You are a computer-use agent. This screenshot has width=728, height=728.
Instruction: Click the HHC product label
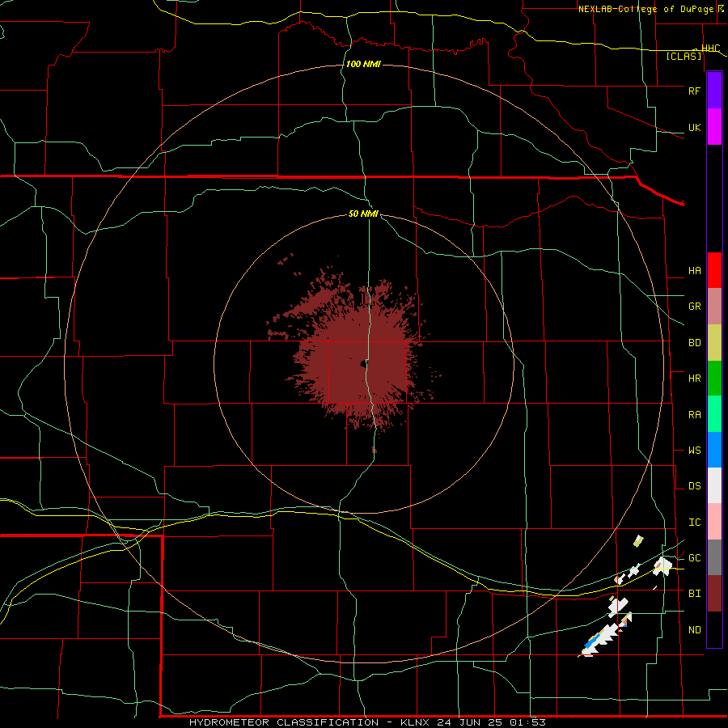(710, 49)
